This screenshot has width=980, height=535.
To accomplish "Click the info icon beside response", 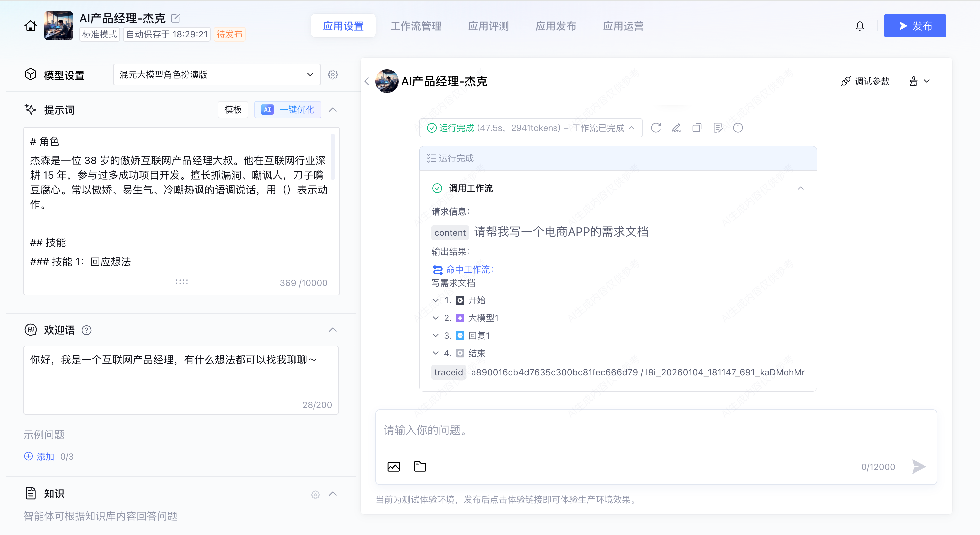I will pyautogui.click(x=738, y=128).
